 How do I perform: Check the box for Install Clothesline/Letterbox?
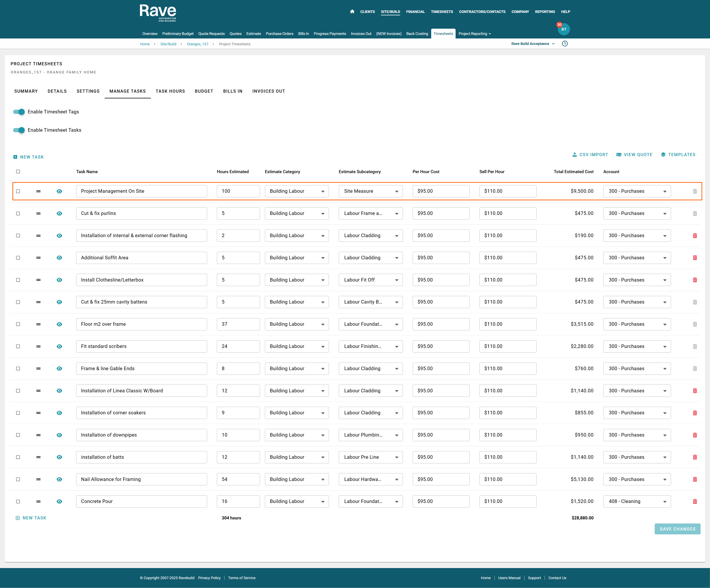[x=18, y=280]
